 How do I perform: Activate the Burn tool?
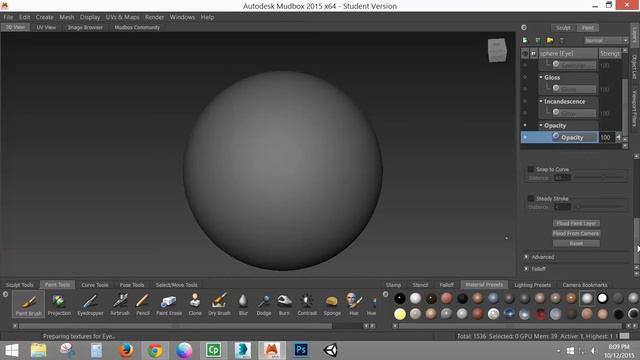pyautogui.click(x=284, y=304)
